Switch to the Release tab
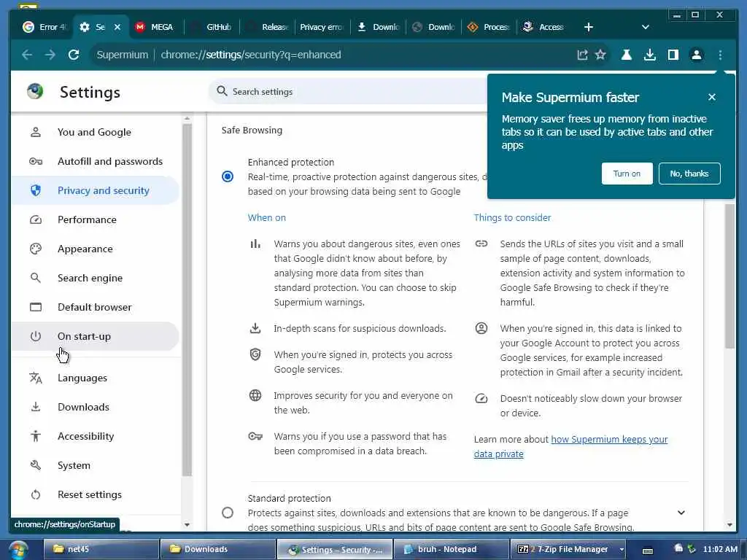747x560 pixels. [x=268, y=27]
